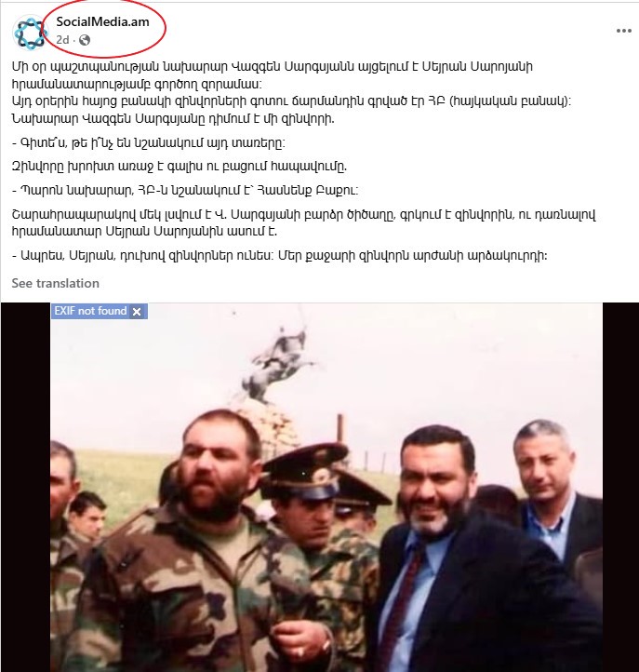Click the black left margin of the photo
639x672 pixels.
26,488
